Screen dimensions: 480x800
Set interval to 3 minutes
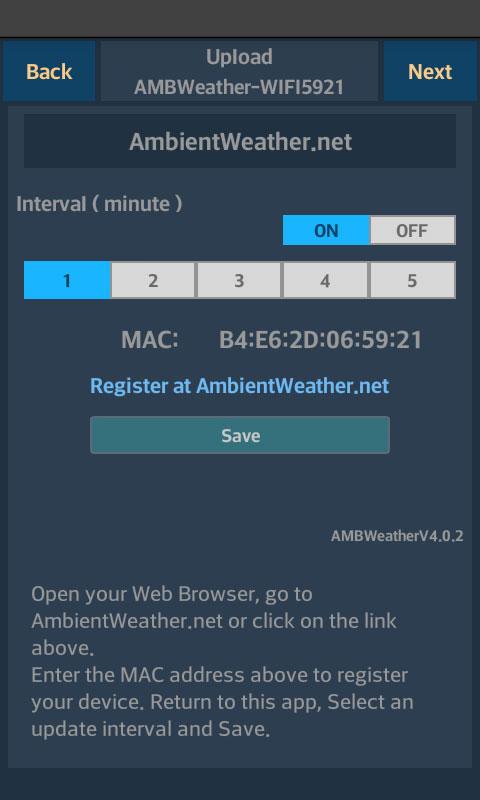239,280
